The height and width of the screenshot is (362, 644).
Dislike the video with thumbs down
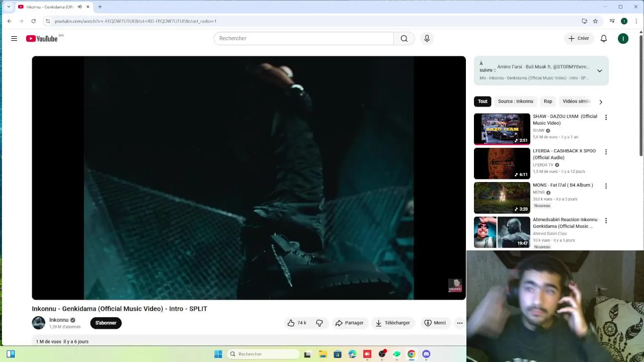(319, 323)
